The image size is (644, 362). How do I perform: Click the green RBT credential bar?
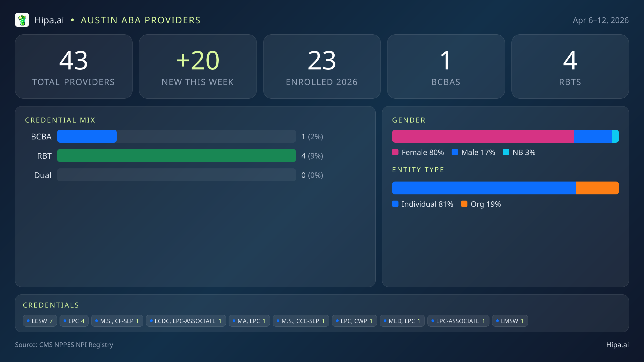176,156
